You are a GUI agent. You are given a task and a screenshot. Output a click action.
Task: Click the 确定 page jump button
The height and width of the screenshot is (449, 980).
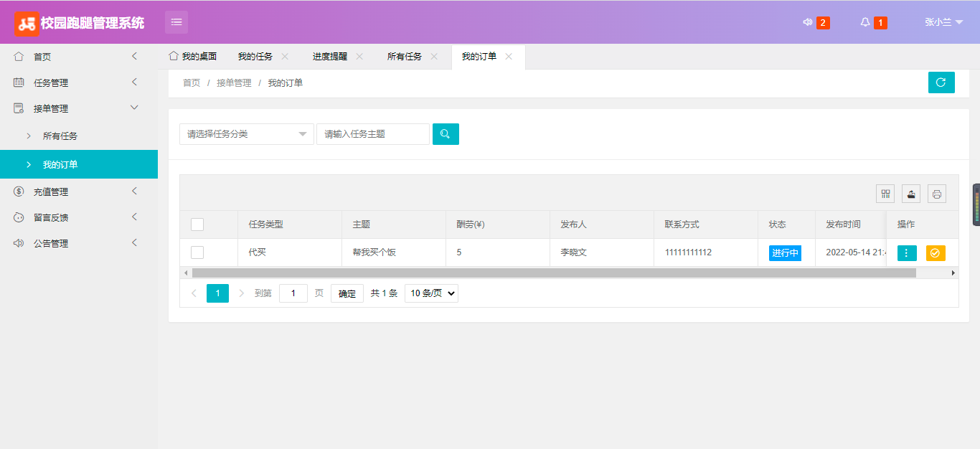pos(347,293)
